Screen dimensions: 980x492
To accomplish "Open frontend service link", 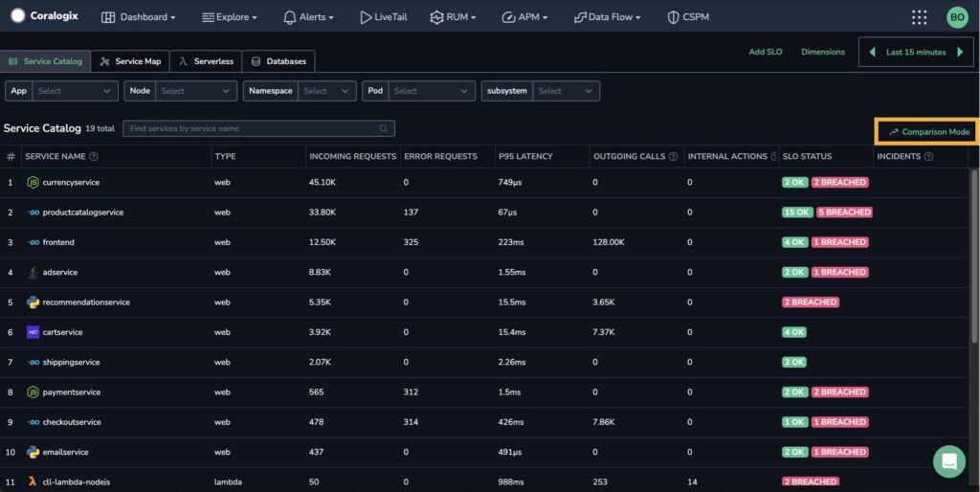I will click(x=58, y=242).
